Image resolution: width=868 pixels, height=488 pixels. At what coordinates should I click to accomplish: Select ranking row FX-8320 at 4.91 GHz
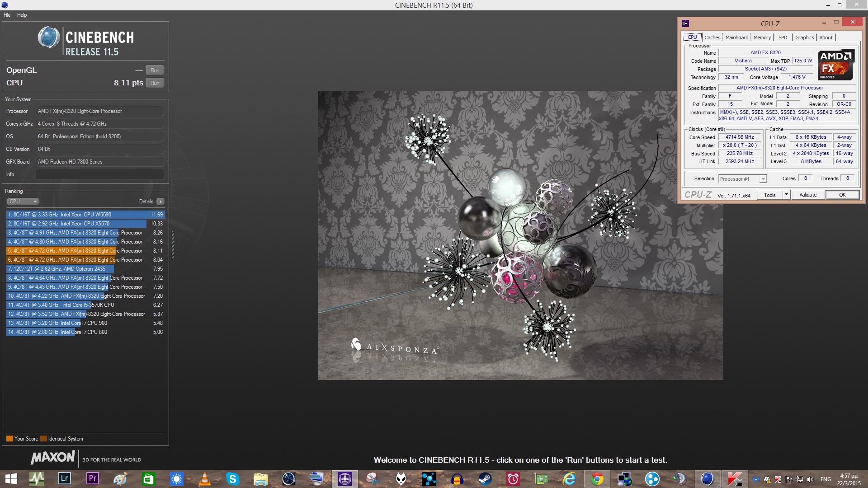coord(85,233)
